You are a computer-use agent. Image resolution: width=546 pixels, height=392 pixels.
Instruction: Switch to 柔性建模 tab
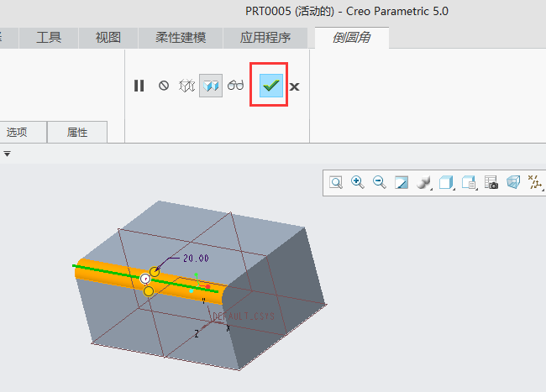181,38
